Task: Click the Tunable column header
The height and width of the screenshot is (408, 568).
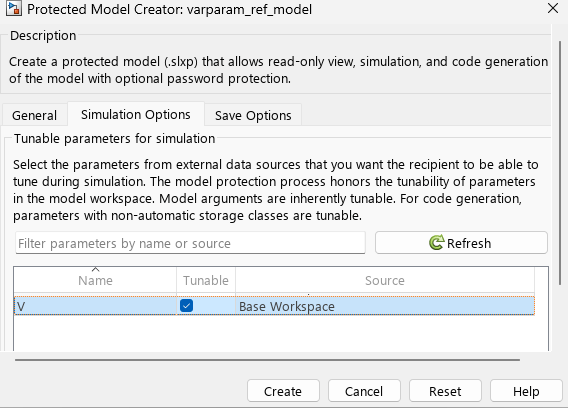Action: [206, 280]
